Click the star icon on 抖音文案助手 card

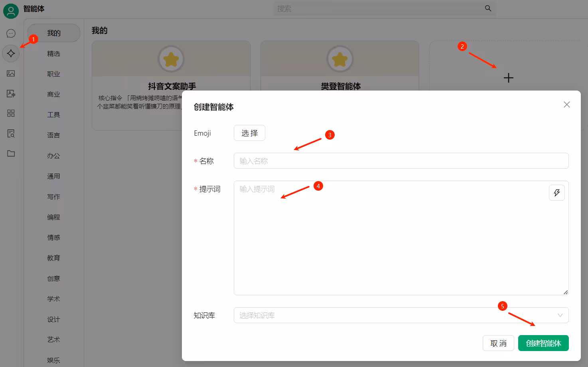(171, 59)
